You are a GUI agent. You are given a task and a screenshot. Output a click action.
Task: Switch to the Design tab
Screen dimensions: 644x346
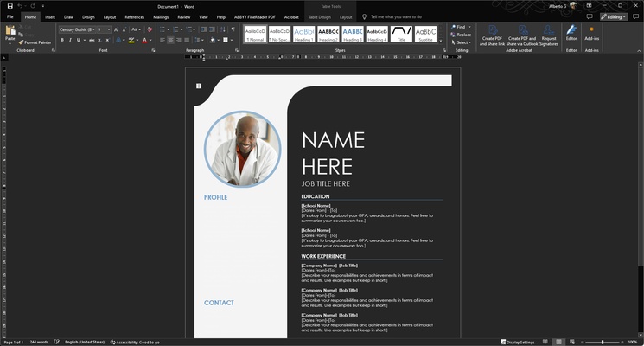[x=88, y=17]
